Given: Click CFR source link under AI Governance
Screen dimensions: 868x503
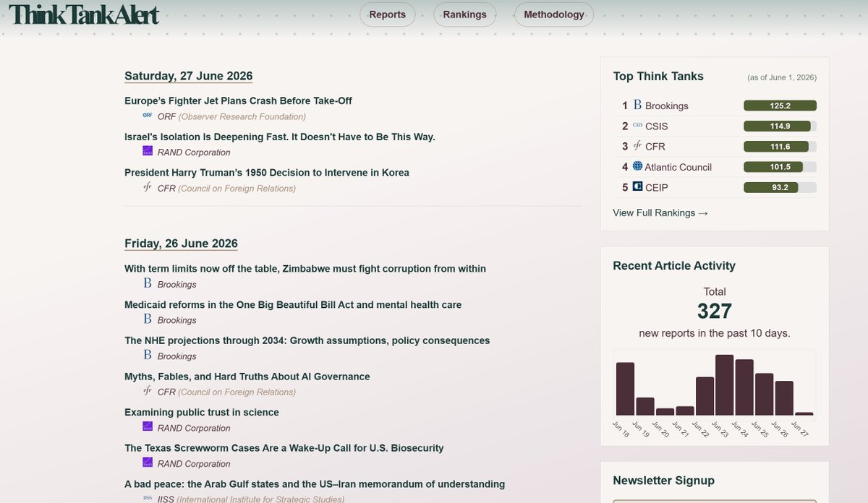Looking at the screenshot, I should (226, 392).
